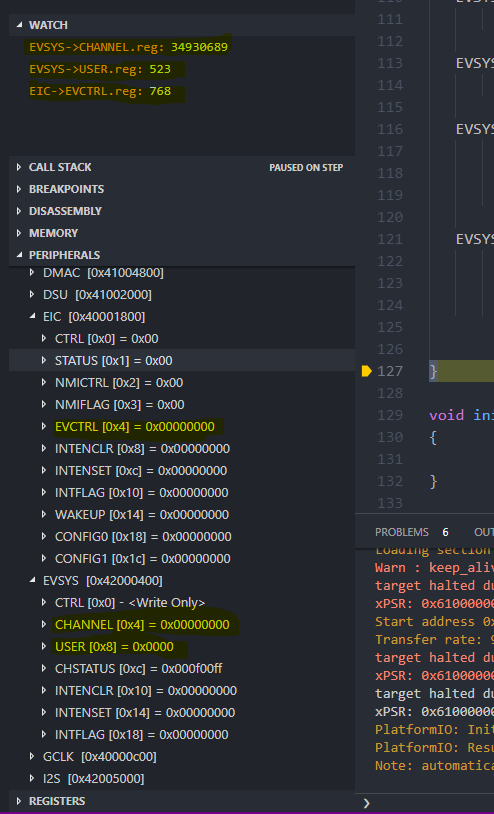Expand EIC CTRL [0x0] register

pyautogui.click(x=45, y=338)
